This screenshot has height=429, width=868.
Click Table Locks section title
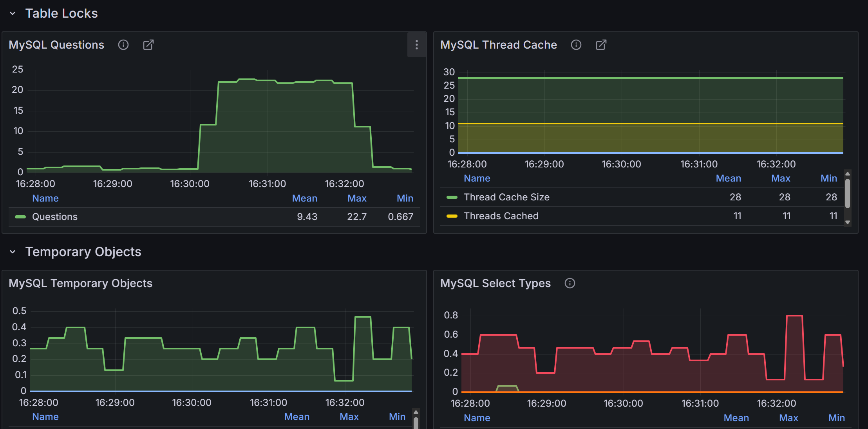pyautogui.click(x=61, y=13)
